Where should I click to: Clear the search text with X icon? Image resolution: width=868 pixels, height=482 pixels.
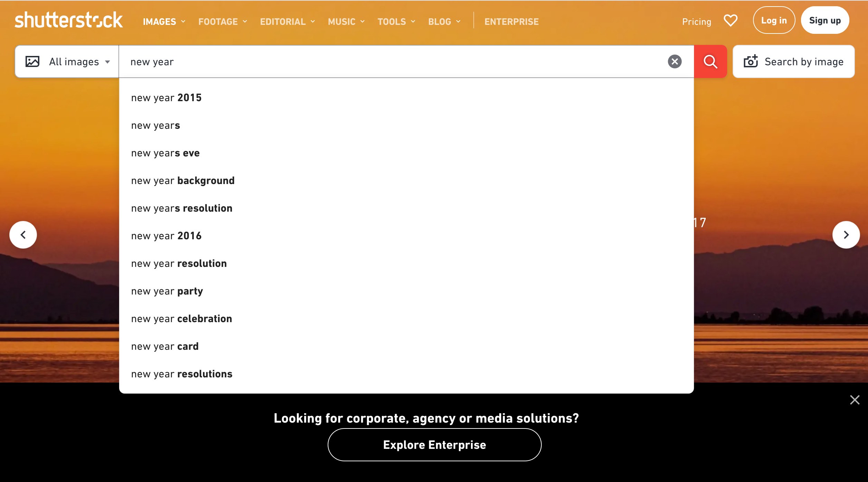674,62
